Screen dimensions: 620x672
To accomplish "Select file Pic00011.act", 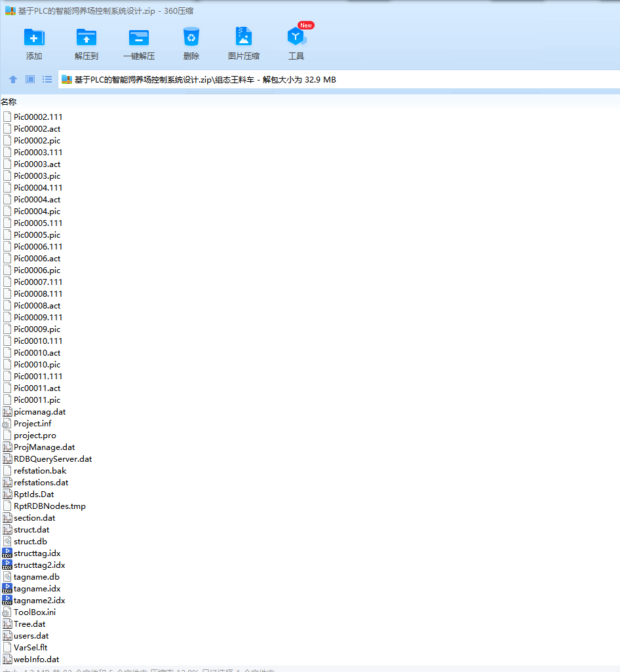I will [31, 388].
